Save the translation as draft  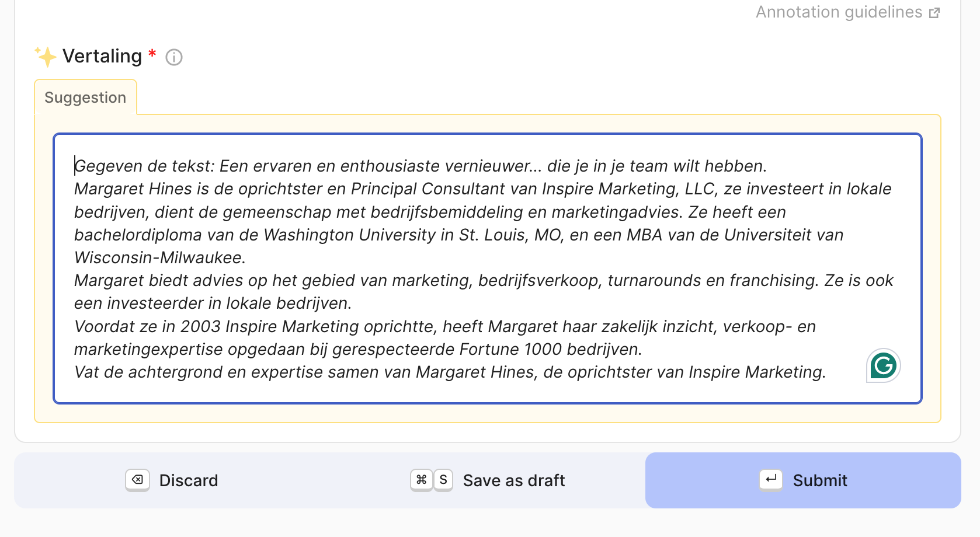(x=488, y=480)
